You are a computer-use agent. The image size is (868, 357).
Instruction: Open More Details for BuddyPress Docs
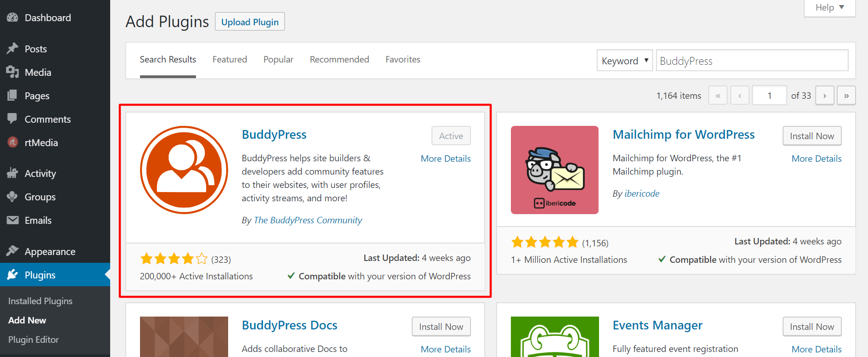(446, 349)
